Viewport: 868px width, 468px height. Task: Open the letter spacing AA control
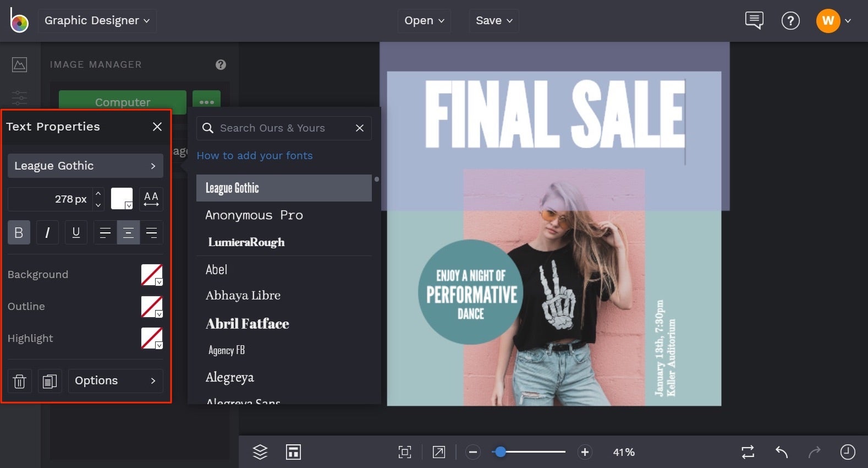tap(151, 199)
